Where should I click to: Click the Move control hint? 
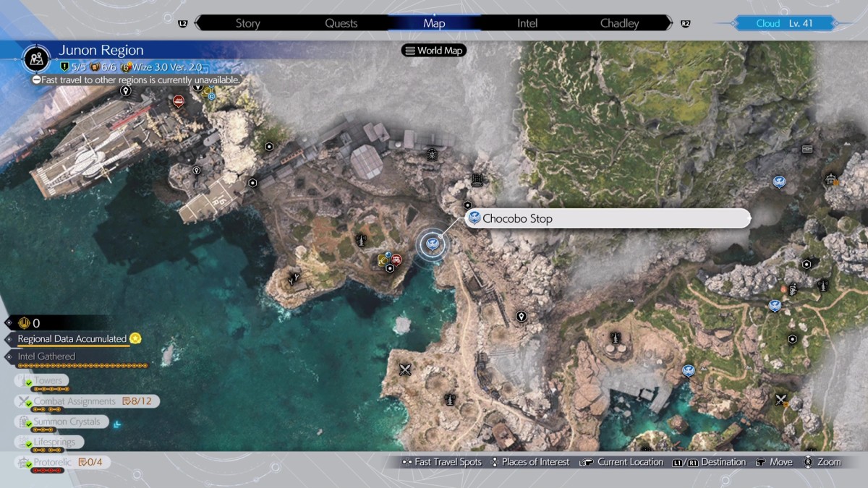pos(774,462)
